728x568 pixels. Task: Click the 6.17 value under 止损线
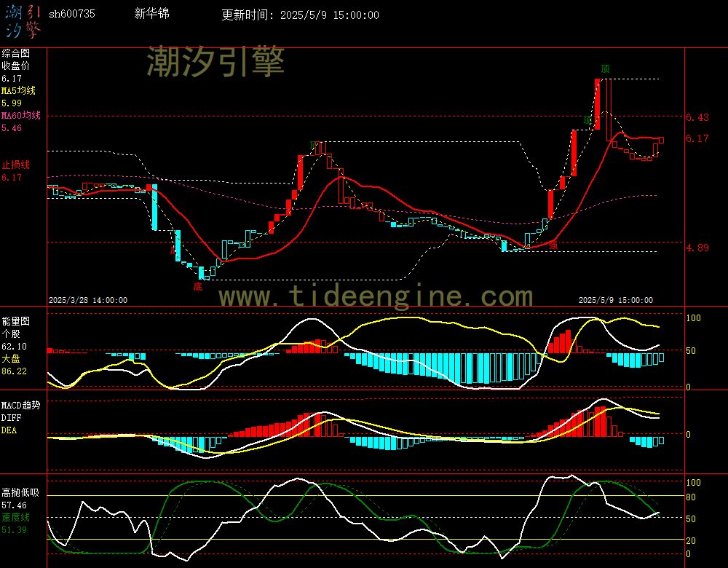coord(12,178)
